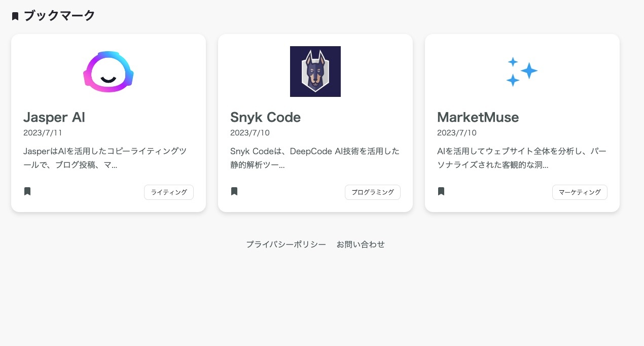The height and width of the screenshot is (346, 644).
Task: Click the description starting Snyk Codeは、DeepCode
Action: click(315, 158)
